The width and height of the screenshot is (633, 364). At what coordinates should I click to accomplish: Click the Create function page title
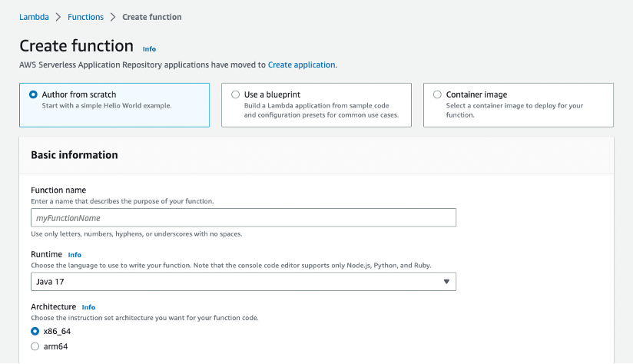pos(76,46)
